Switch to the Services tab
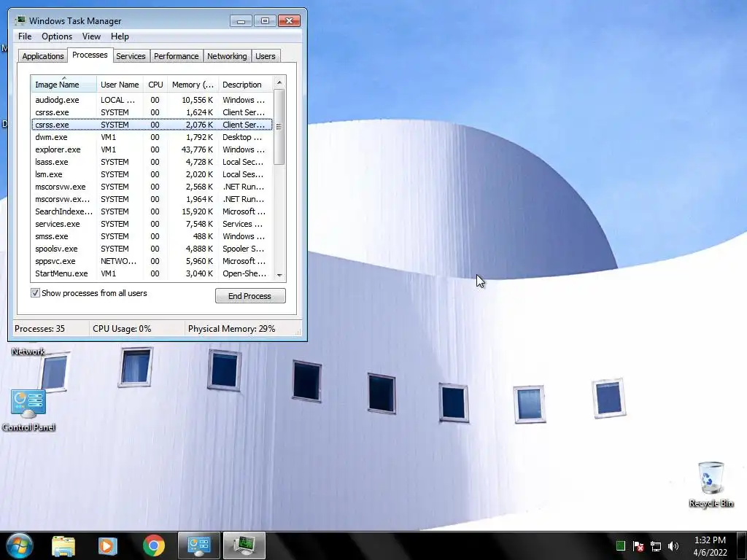The width and height of the screenshot is (747, 560). coord(131,56)
